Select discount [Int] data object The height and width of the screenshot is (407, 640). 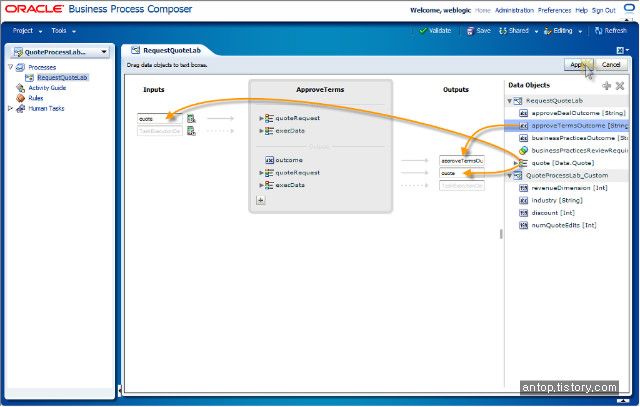tap(553, 213)
